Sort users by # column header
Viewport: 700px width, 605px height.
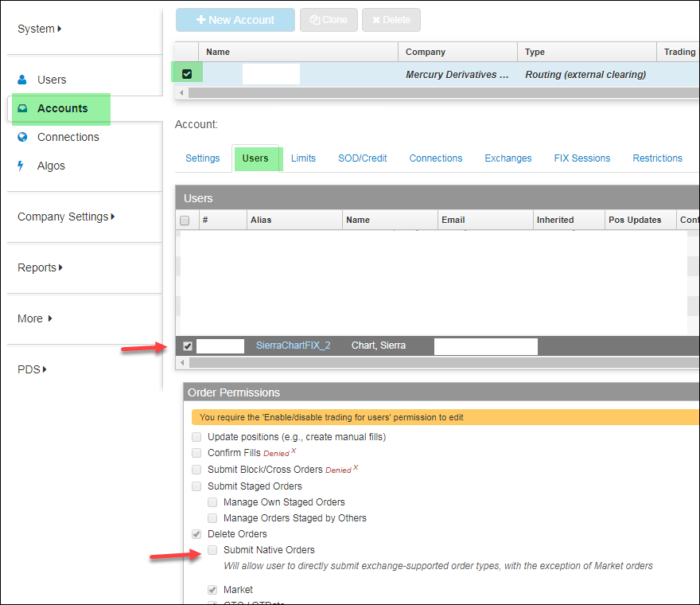point(223,220)
